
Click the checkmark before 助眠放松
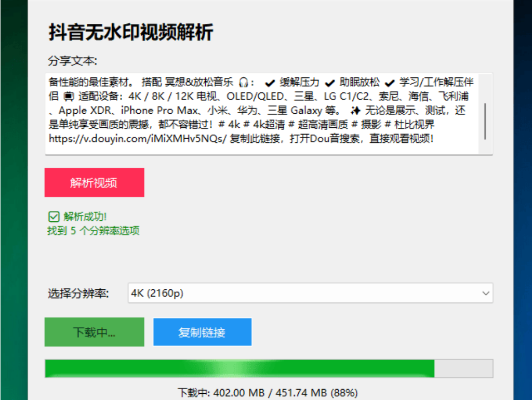(x=329, y=83)
